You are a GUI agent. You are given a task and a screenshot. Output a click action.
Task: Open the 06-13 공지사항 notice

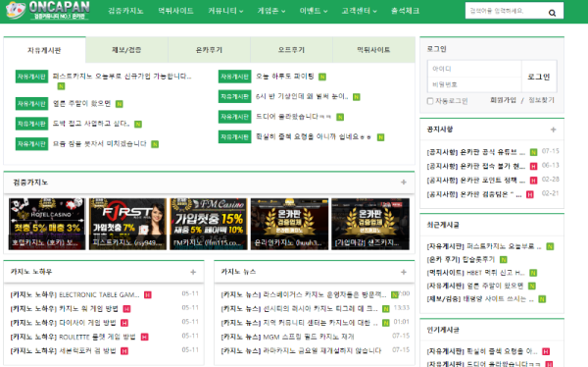(x=476, y=166)
